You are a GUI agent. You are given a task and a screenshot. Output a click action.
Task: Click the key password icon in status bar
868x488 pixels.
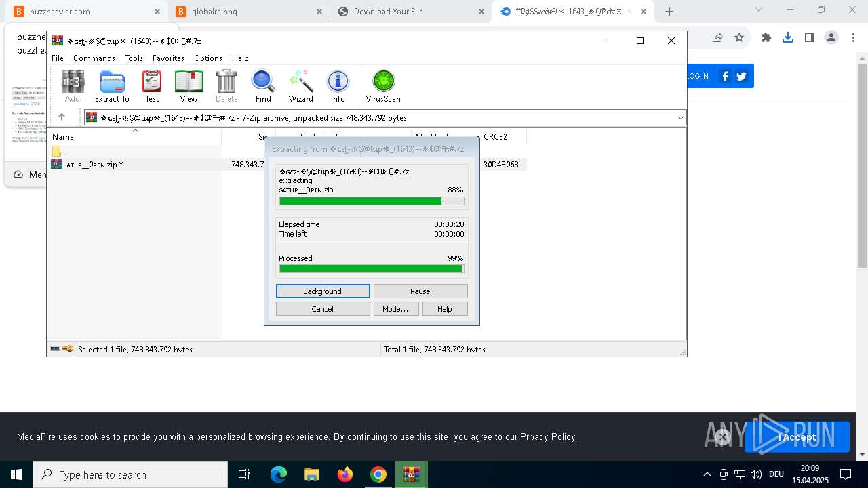(x=68, y=349)
